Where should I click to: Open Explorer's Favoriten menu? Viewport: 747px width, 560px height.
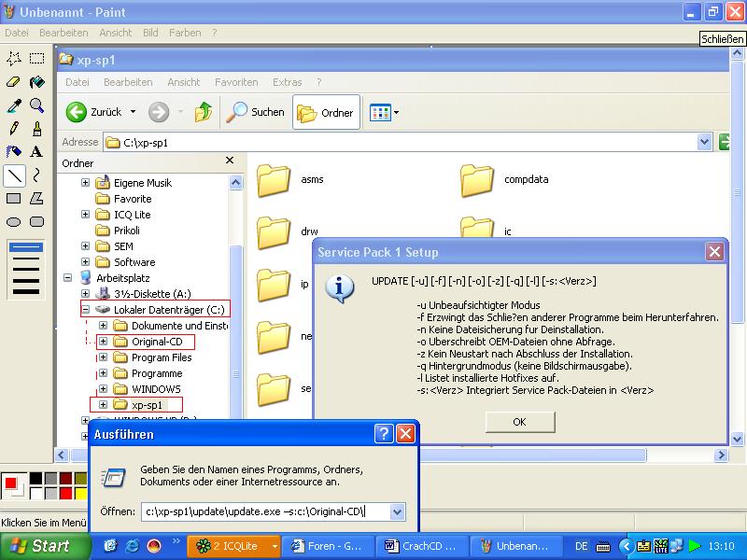tap(236, 82)
